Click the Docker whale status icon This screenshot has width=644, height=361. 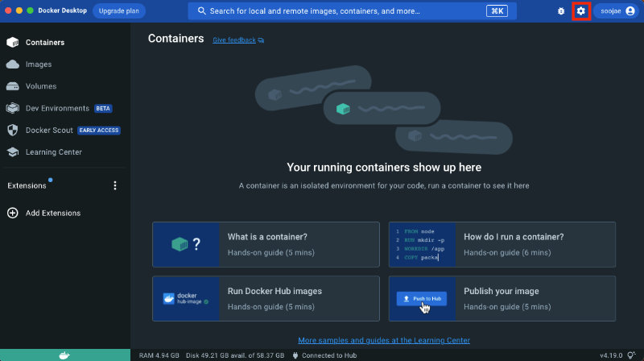coord(65,355)
